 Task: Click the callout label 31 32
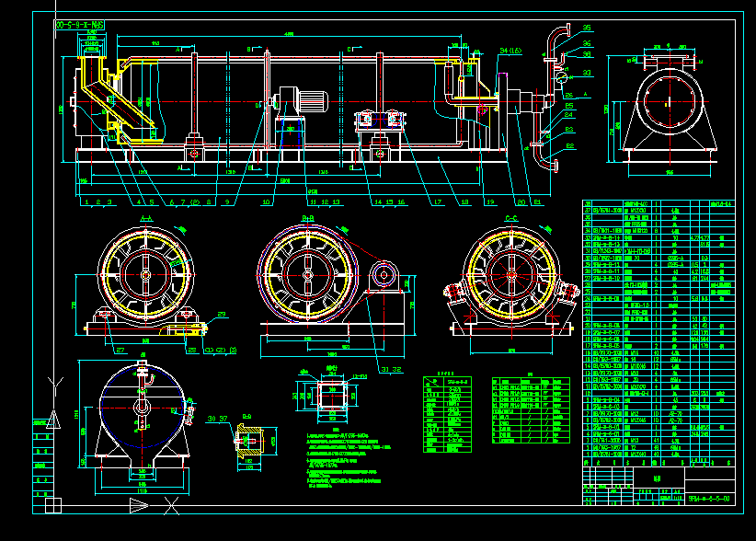coord(391,369)
